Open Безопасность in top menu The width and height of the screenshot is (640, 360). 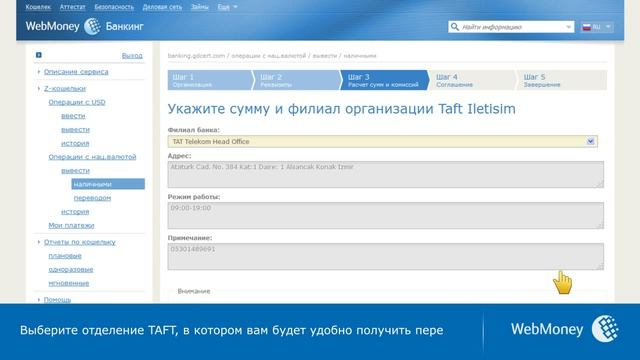[114, 7]
